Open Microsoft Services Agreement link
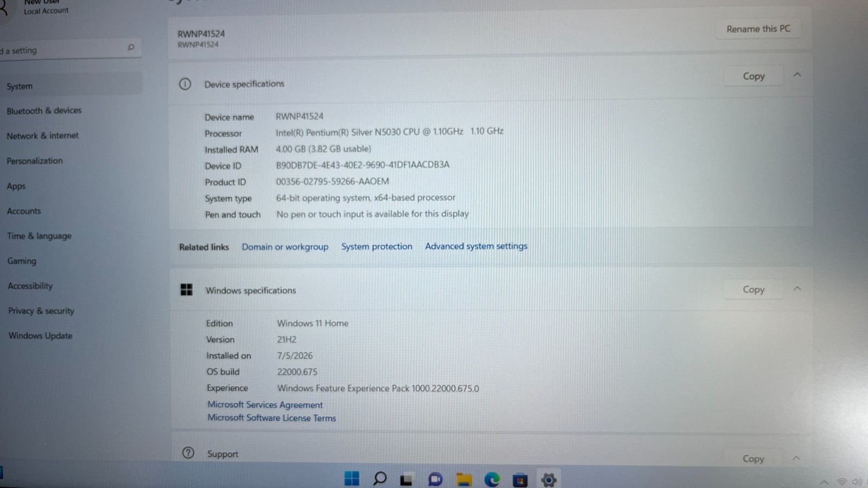The width and height of the screenshot is (868, 488). click(265, 404)
